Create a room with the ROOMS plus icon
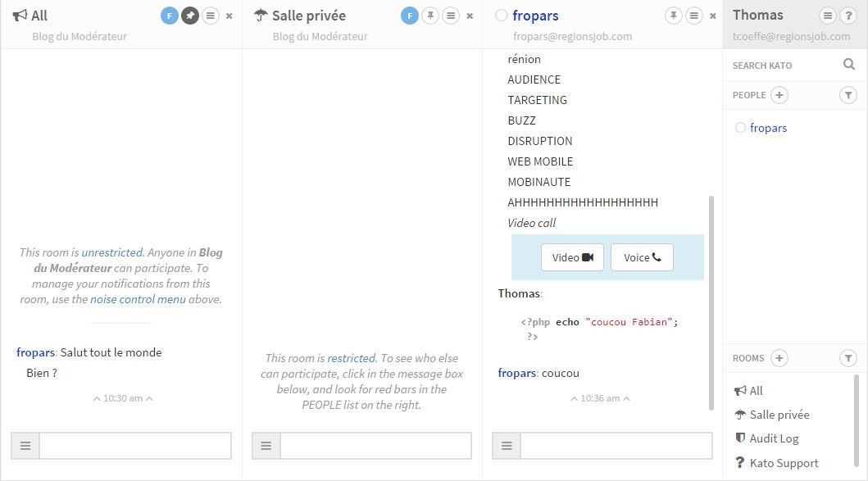This screenshot has height=481, width=868. (x=779, y=358)
